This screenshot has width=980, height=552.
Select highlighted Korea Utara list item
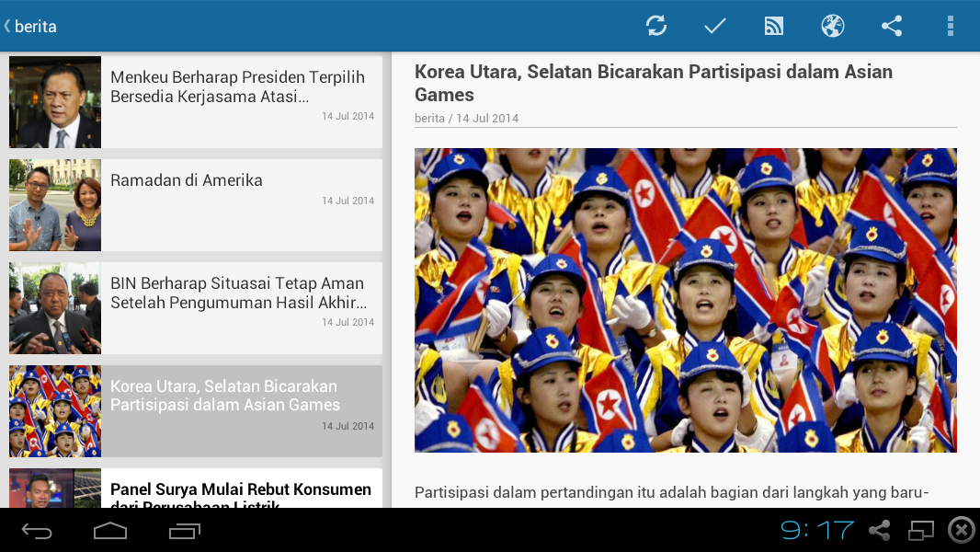click(196, 411)
